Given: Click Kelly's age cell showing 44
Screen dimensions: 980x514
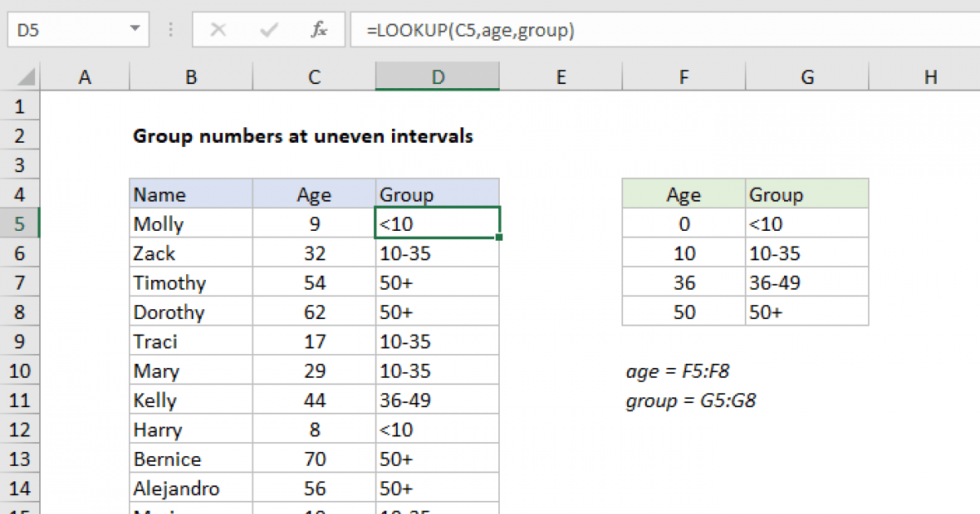Looking at the screenshot, I should pos(314,401).
